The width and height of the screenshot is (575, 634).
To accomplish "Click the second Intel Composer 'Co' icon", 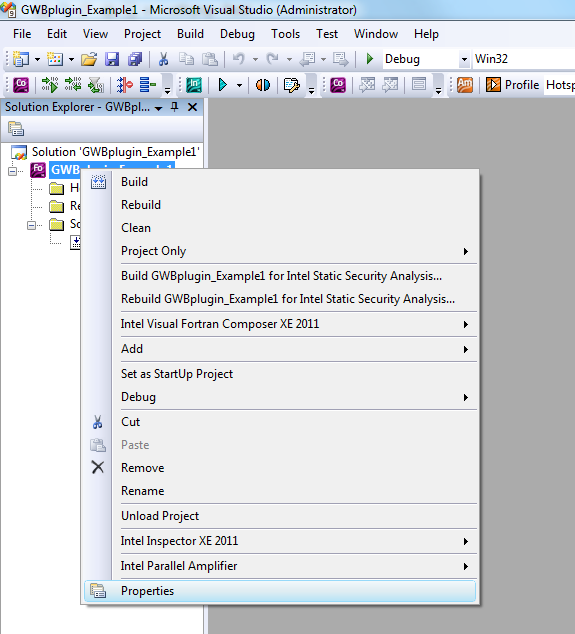I will pos(338,85).
